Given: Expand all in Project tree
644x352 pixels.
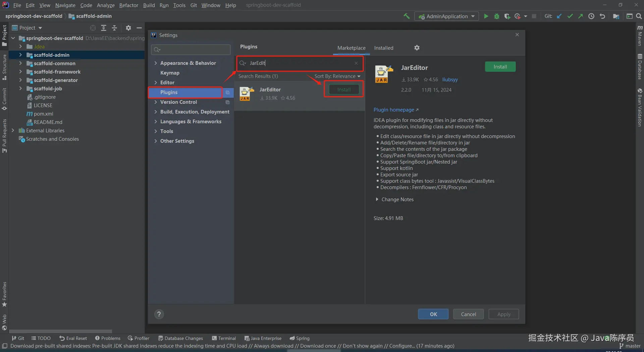Looking at the screenshot, I should pyautogui.click(x=104, y=28).
